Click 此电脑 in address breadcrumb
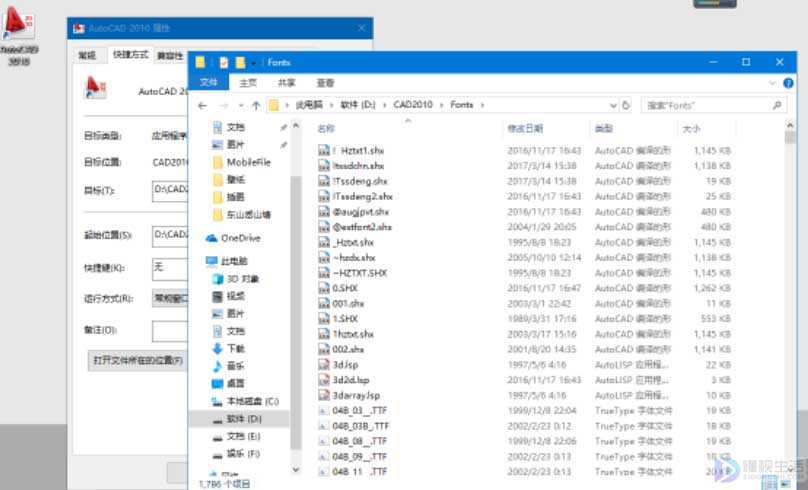 309,105
